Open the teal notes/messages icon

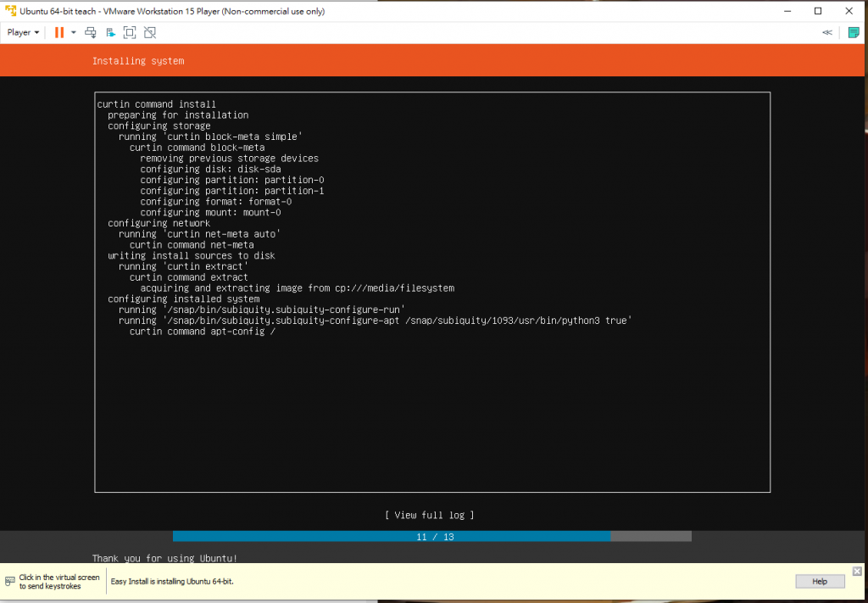(x=854, y=33)
